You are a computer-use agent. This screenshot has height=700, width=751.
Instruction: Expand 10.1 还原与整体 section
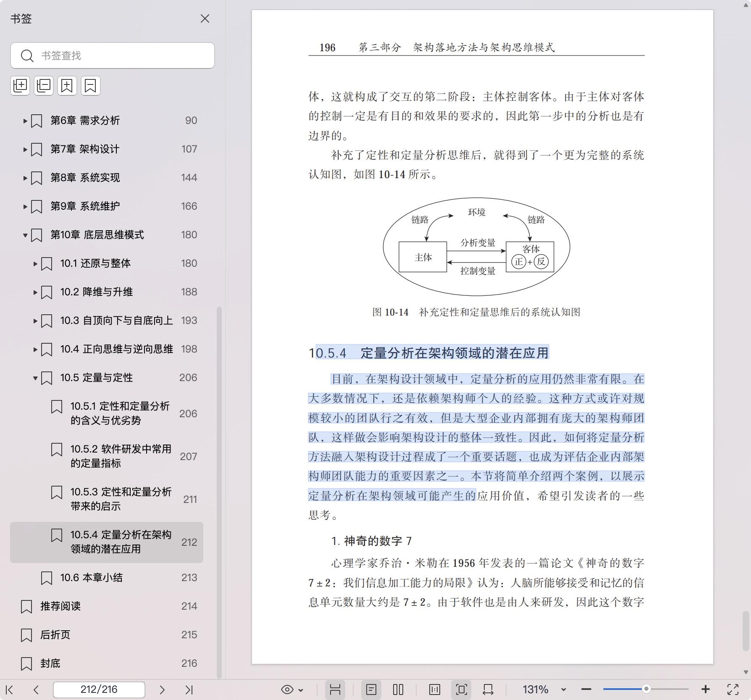tap(35, 264)
